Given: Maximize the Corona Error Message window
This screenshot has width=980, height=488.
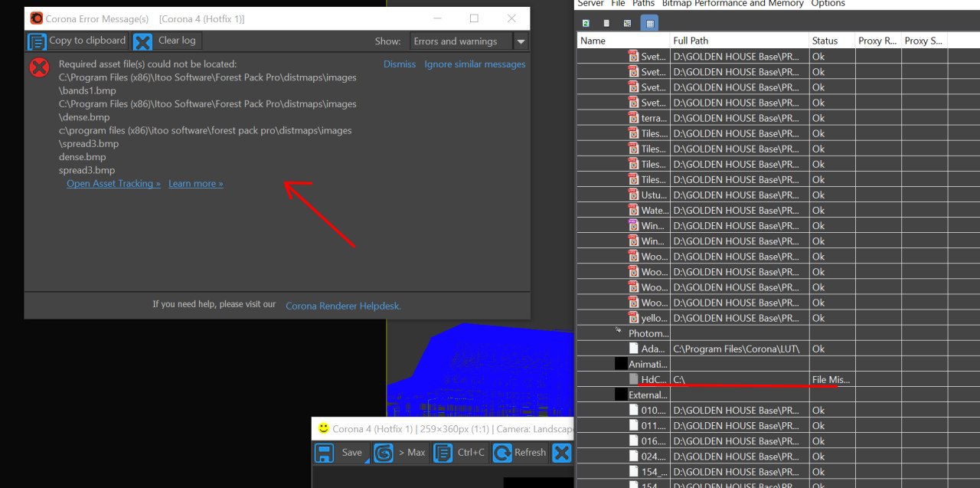Looking at the screenshot, I should tap(474, 18).
